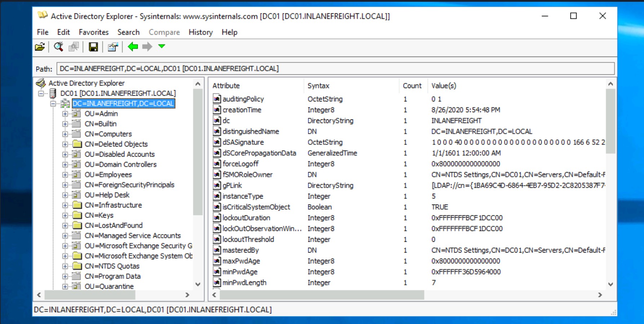This screenshot has width=644, height=324.
Task: Click the CN=Infrastructure folder icon
Action: coord(77,205)
